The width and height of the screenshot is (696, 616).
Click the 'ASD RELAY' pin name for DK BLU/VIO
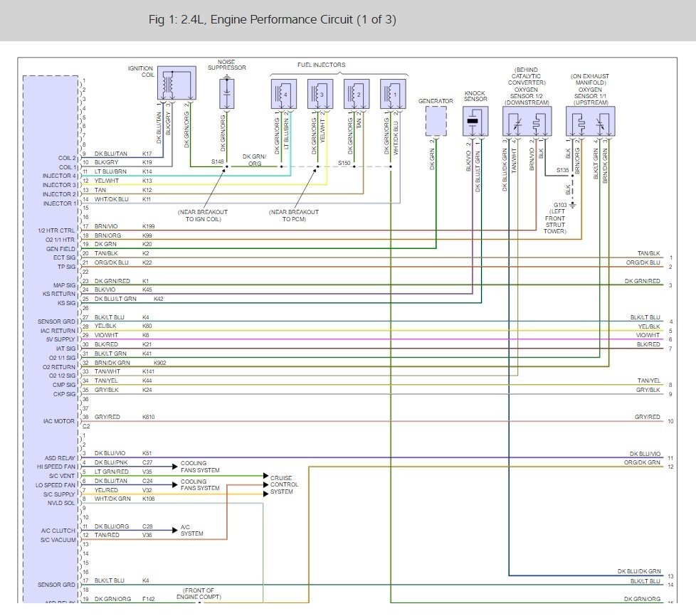(x=60, y=458)
